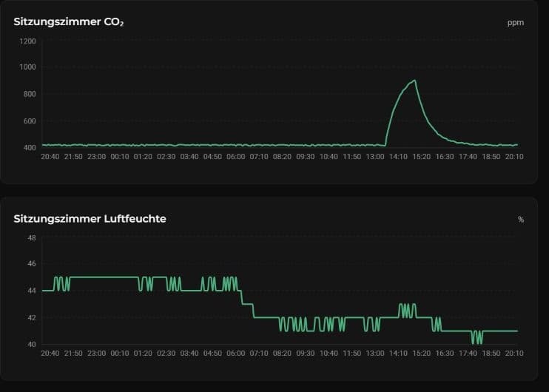Select the 42 y-axis label in Luftfeuchte
The image size is (549, 392).
click(32, 318)
